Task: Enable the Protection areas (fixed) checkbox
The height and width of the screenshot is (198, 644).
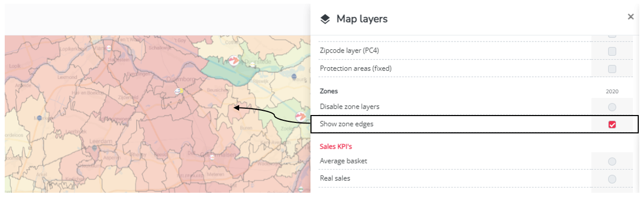Action: click(612, 69)
